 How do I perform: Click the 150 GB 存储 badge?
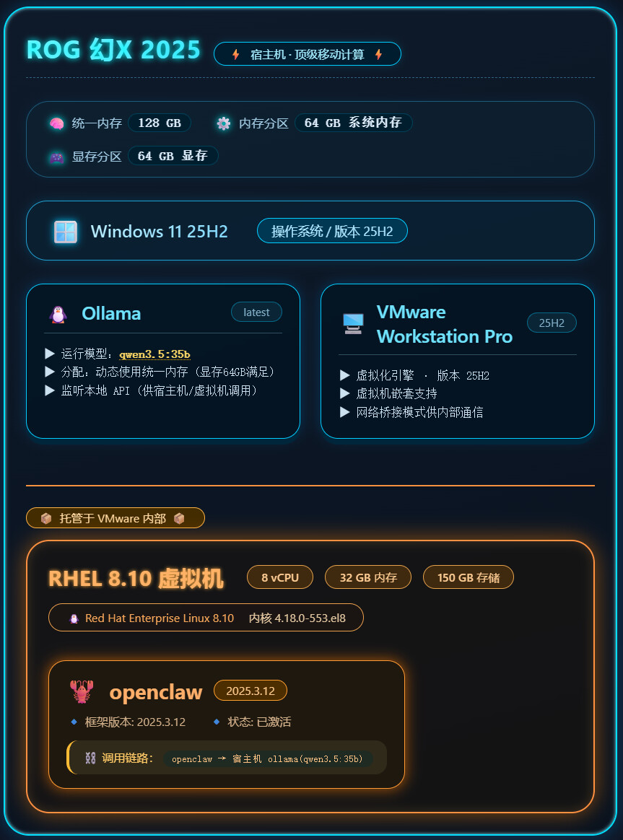[x=469, y=577]
